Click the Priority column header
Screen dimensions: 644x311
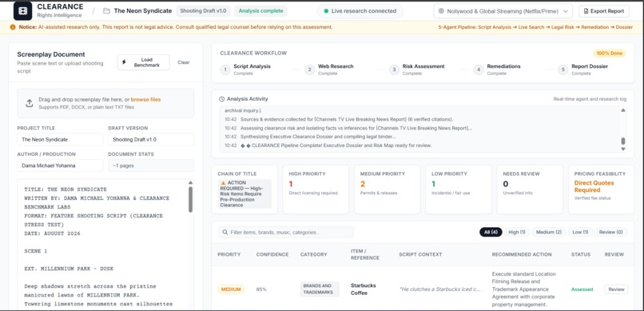tap(229, 255)
